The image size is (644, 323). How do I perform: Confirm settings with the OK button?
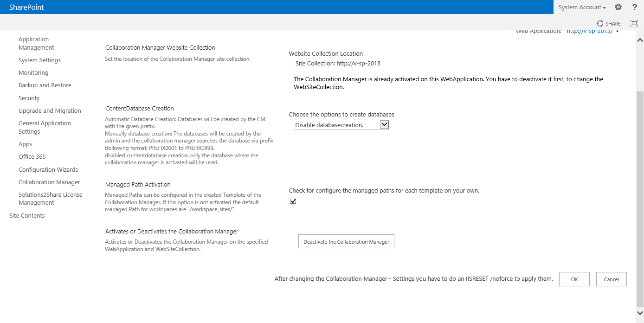574,279
